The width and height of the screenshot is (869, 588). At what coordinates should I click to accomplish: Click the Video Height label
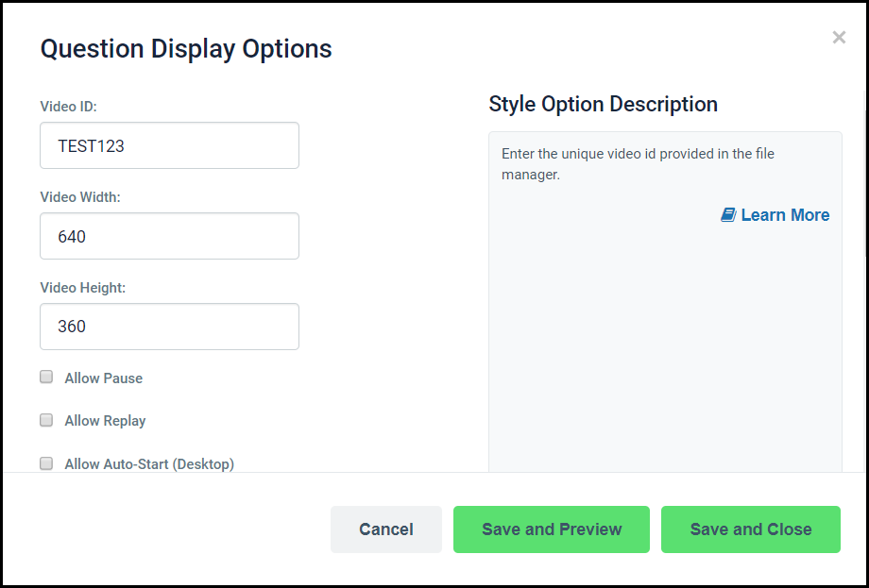pyautogui.click(x=82, y=288)
